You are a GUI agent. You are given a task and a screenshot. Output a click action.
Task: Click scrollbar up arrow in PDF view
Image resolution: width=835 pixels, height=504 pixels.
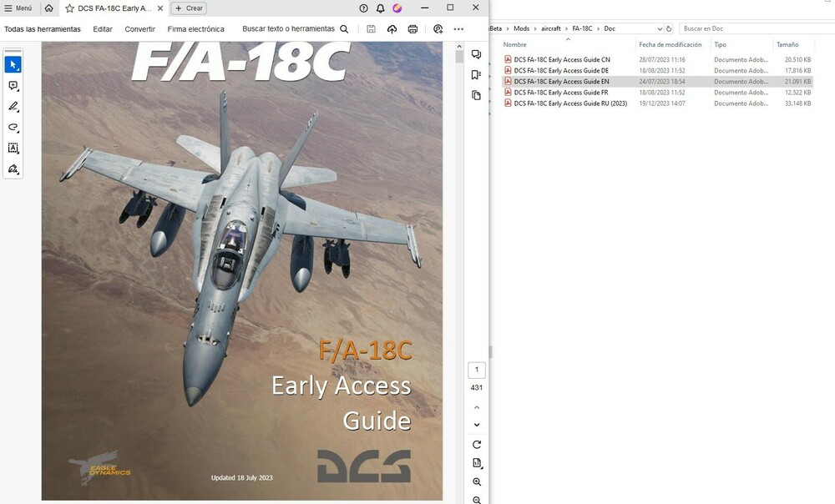(x=459, y=46)
